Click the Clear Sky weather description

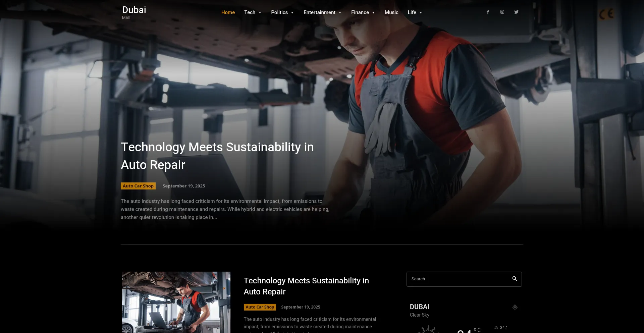[x=420, y=315]
